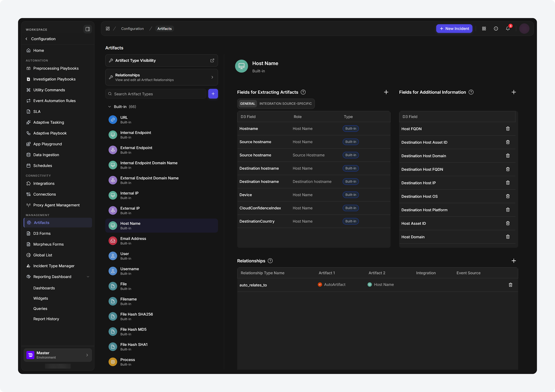Image resolution: width=555 pixels, height=392 pixels.
Task: Open Global List in sidebar
Action: click(43, 255)
